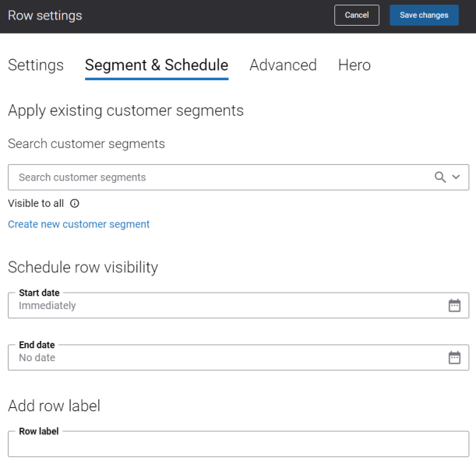Follow the Create new customer segment link
The image size is (476, 467).
(79, 224)
